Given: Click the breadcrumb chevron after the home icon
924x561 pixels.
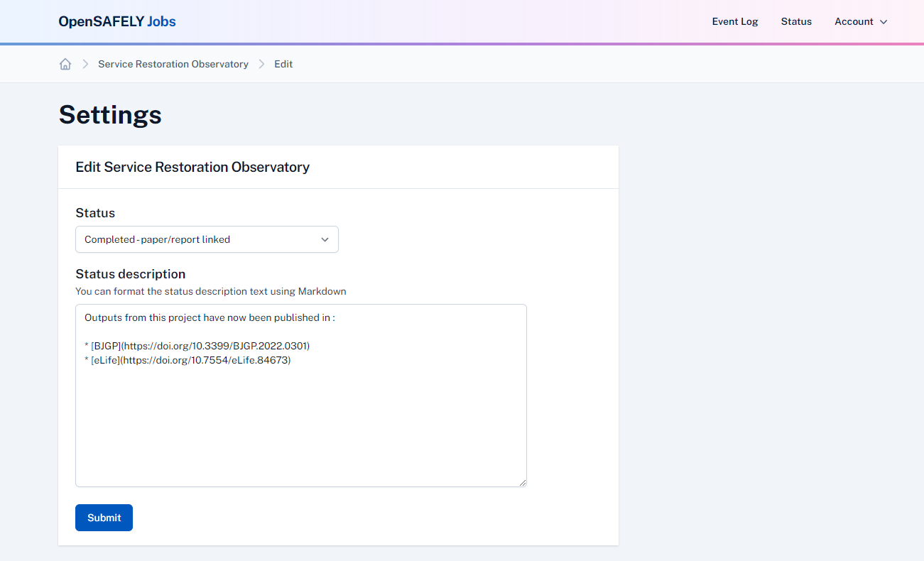Looking at the screenshot, I should [85, 64].
